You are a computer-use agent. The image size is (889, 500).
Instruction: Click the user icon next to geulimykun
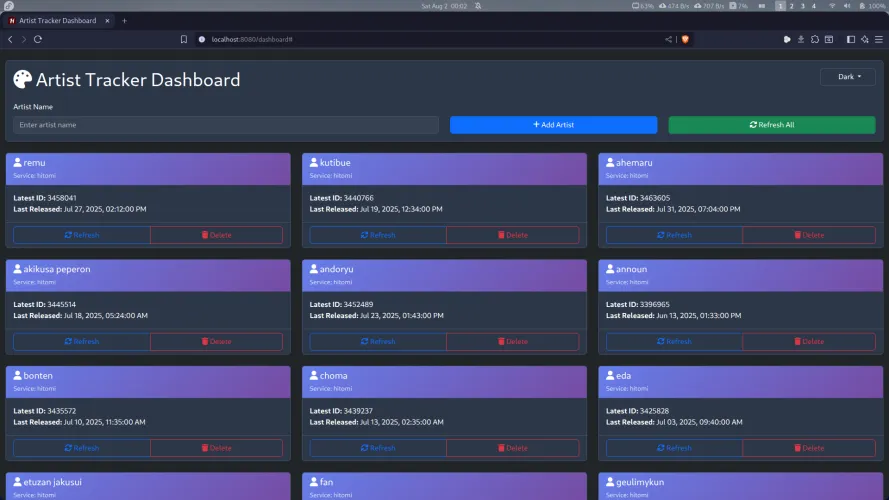(x=610, y=482)
